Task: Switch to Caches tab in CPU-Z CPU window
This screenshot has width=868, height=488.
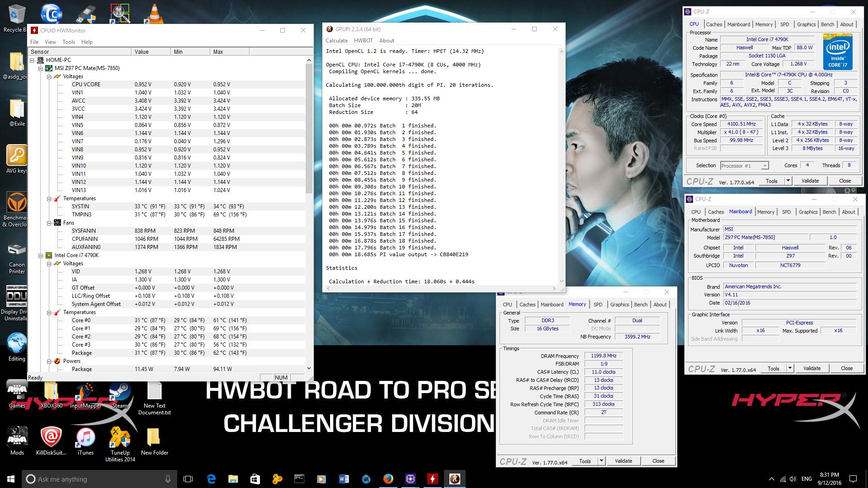Action: coord(714,24)
